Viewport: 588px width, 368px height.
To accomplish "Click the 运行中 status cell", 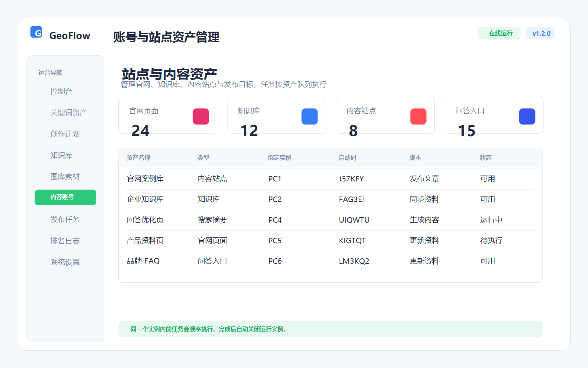I will [x=491, y=220].
